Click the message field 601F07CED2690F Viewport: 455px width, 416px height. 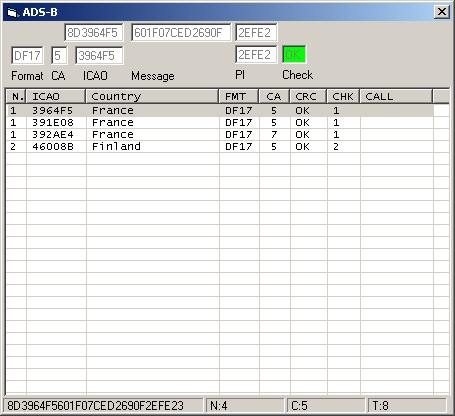point(181,33)
